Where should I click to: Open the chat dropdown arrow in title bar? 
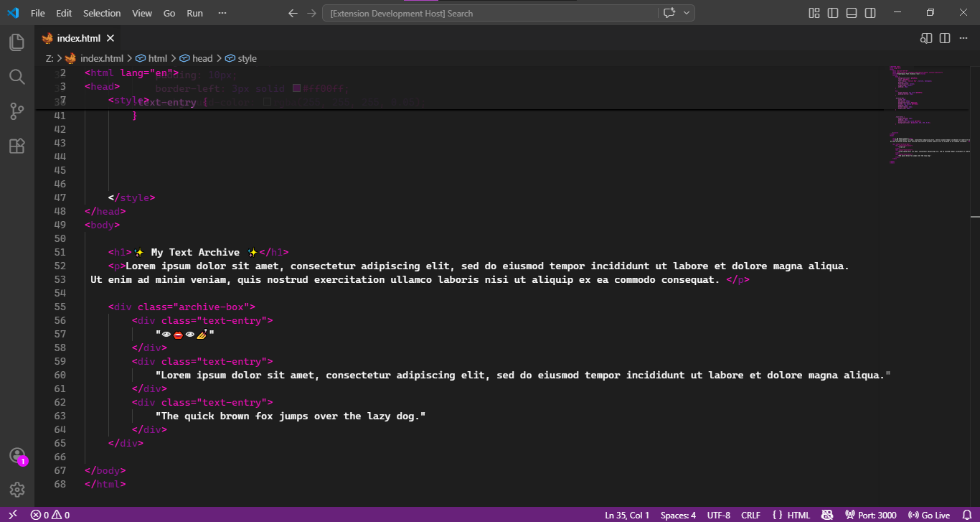(x=687, y=13)
